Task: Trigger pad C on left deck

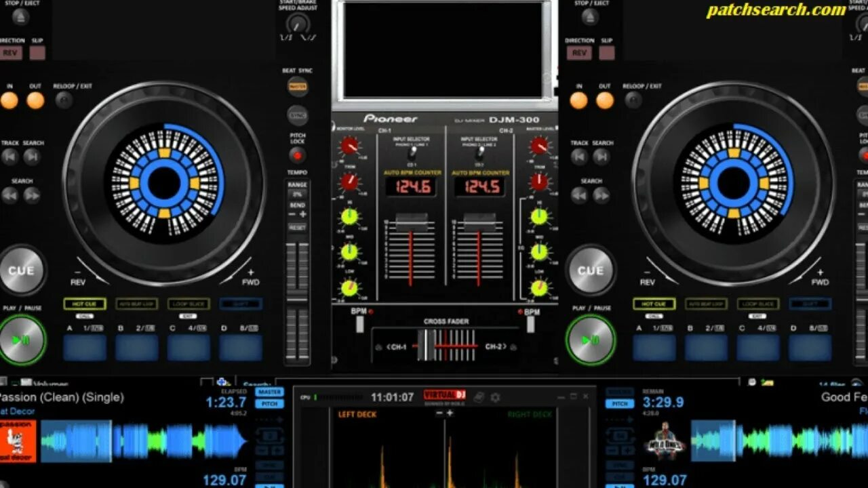Action: pyautogui.click(x=189, y=348)
